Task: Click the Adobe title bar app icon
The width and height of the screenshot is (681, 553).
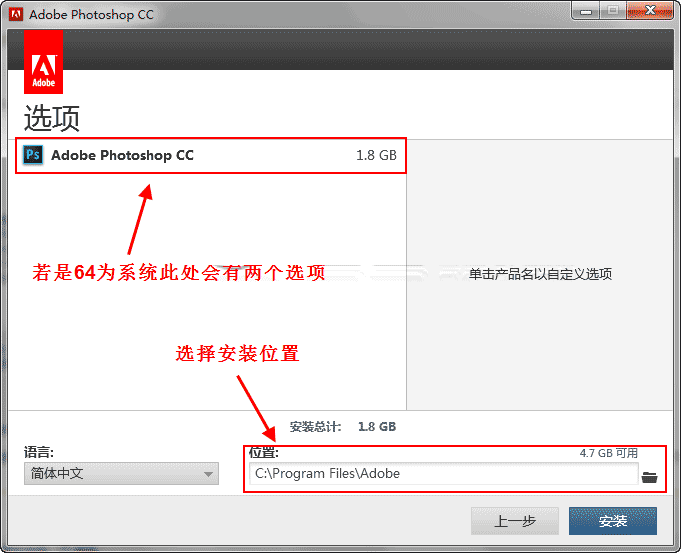Action: point(16,14)
